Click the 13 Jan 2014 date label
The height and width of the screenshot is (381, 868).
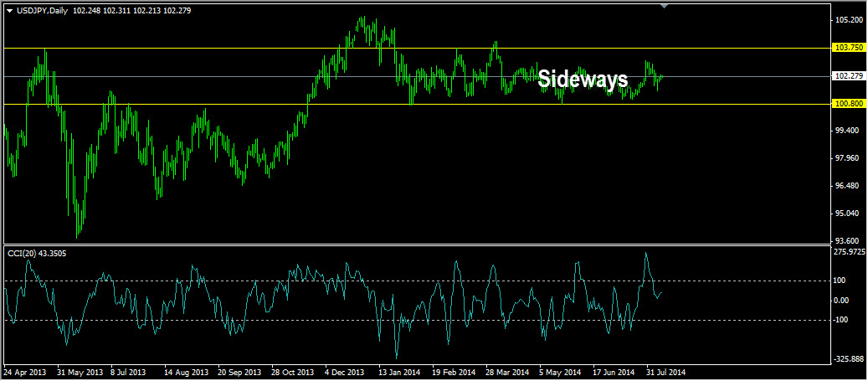pyautogui.click(x=401, y=372)
